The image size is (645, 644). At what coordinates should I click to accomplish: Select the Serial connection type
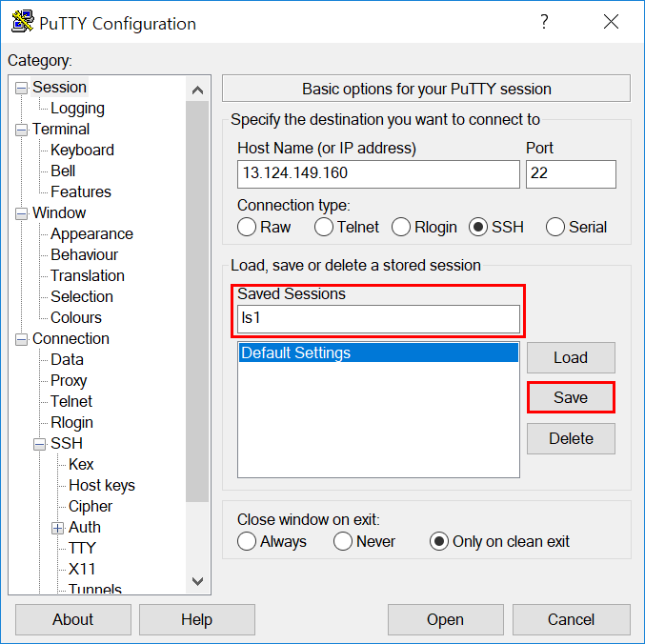(x=554, y=227)
